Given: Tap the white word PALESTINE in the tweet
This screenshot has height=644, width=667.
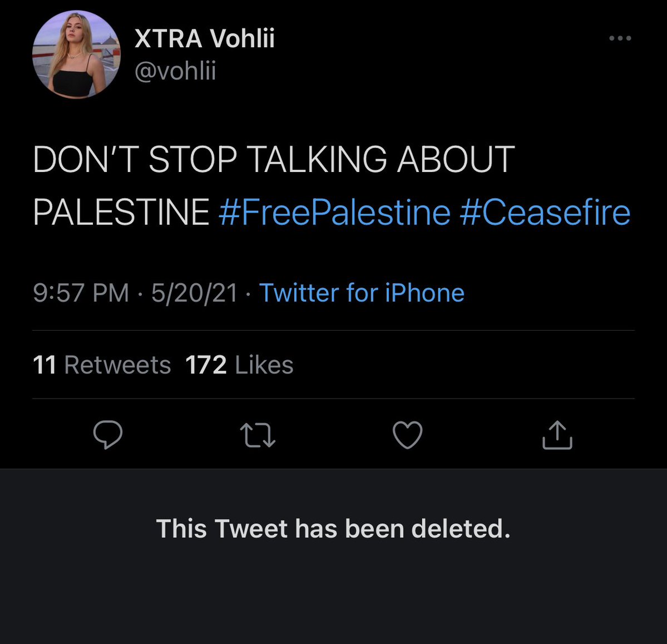Looking at the screenshot, I should tap(121, 213).
